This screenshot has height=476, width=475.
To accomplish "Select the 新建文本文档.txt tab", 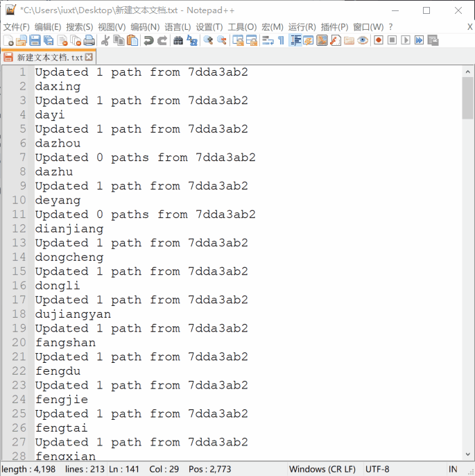I will pyautogui.click(x=49, y=58).
